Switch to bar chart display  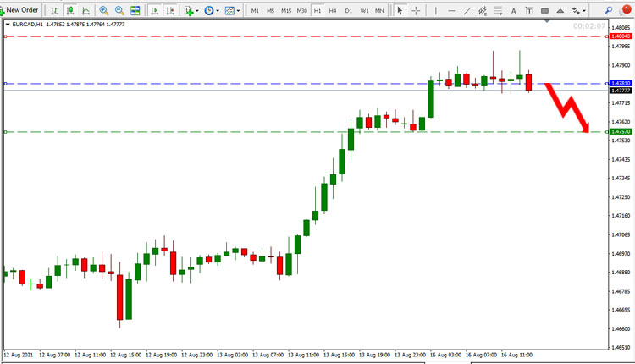[54, 10]
